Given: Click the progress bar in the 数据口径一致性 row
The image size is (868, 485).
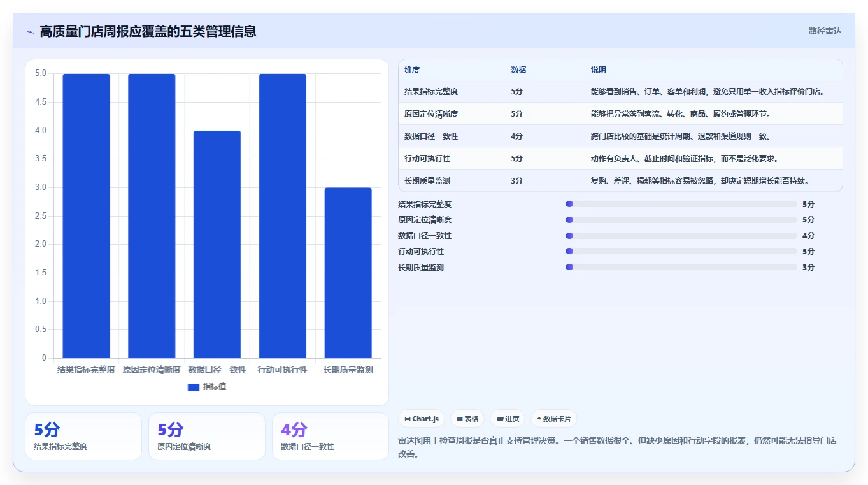Looking at the screenshot, I should [x=681, y=236].
